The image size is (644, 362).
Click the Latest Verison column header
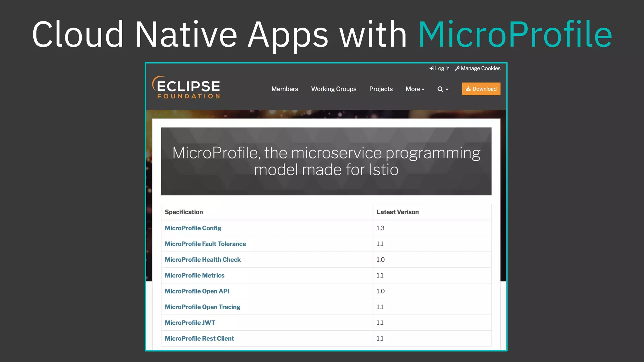(x=397, y=212)
